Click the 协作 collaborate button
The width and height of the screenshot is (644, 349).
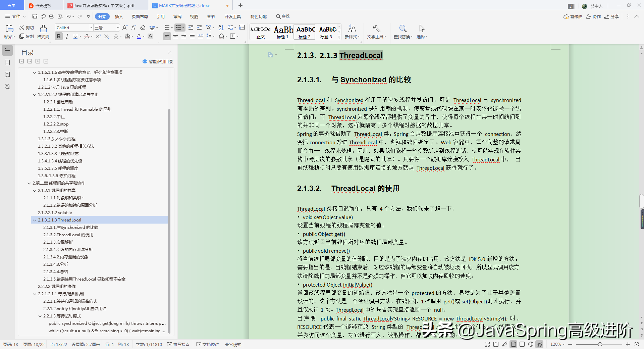[593, 16]
